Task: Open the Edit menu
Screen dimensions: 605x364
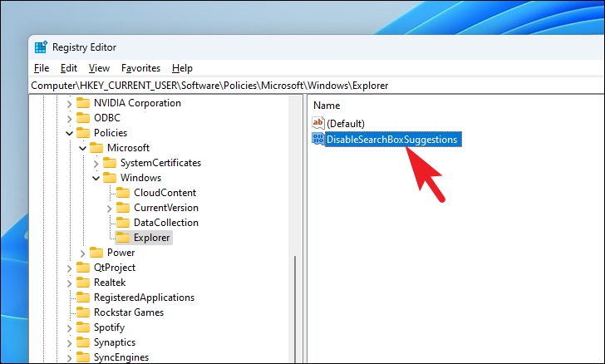Action: click(x=69, y=68)
